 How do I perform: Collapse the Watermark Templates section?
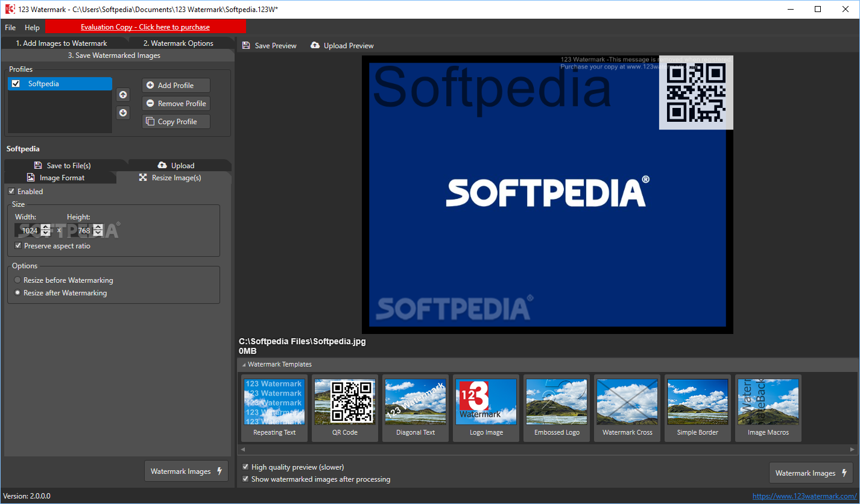click(x=244, y=365)
